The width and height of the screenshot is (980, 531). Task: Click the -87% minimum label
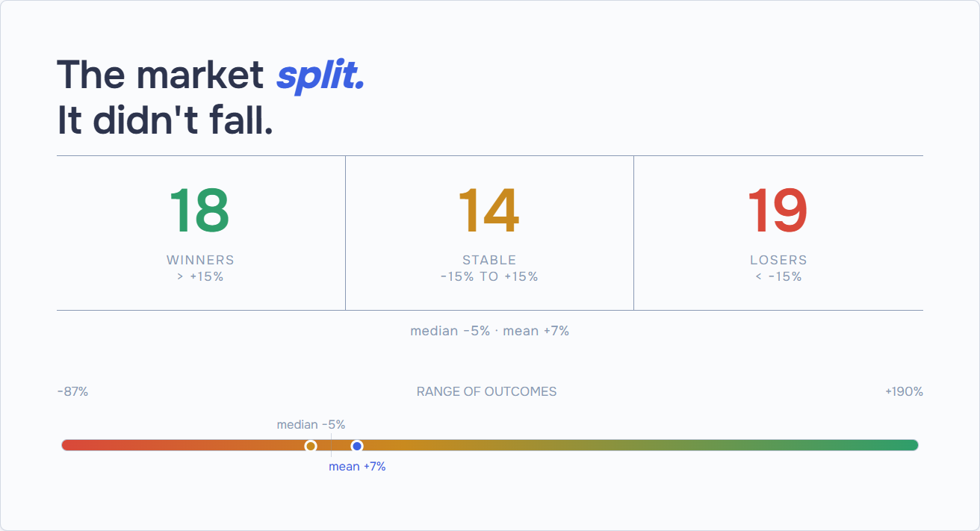coord(72,391)
